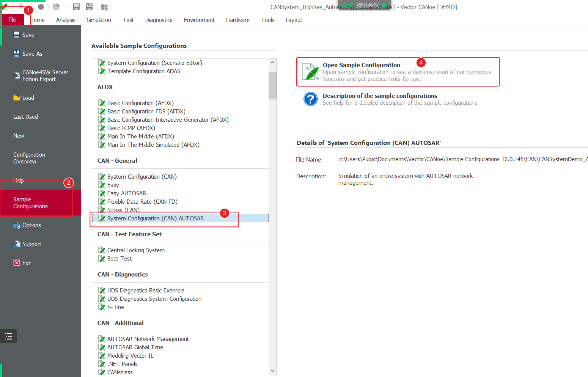Click icon beside .NET Panels sample
This screenshot has width=588, height=377.
102,364
